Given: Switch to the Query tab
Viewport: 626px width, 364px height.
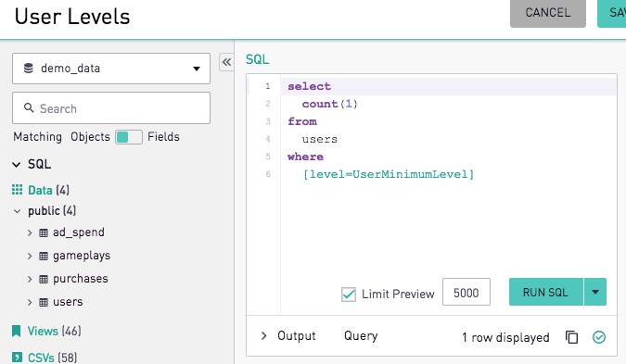Looking at the screenshot, I should pyautogui.click(x=361, y=335).
